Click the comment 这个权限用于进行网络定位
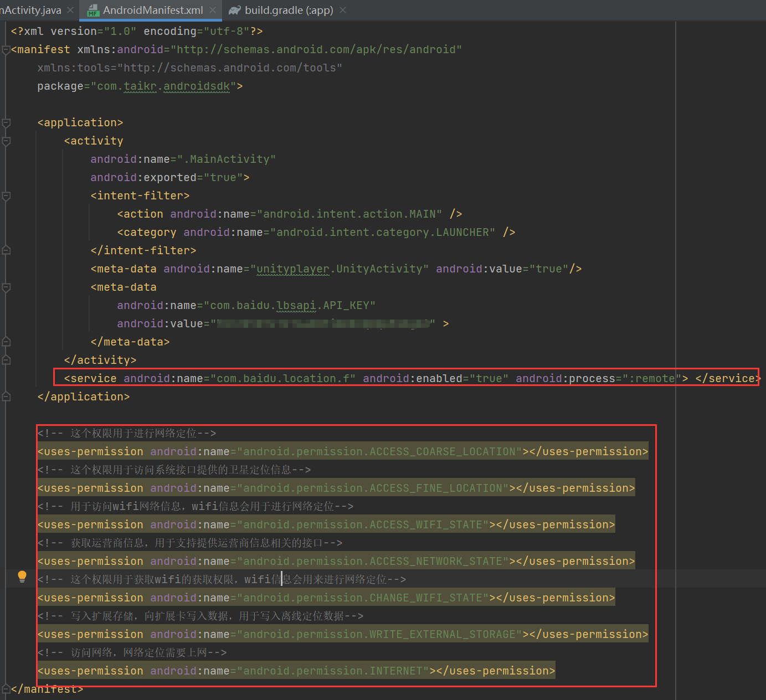The image size is (766, 700). click(127, 433)
